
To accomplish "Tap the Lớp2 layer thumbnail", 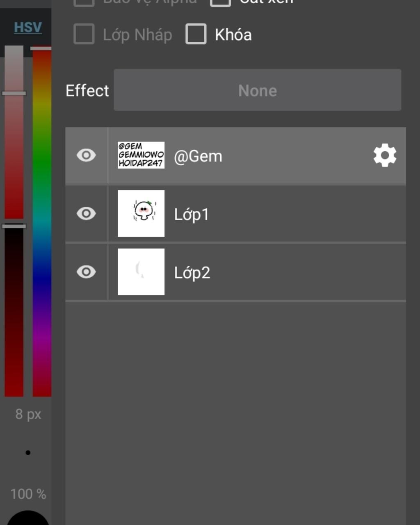I will 141,272.
